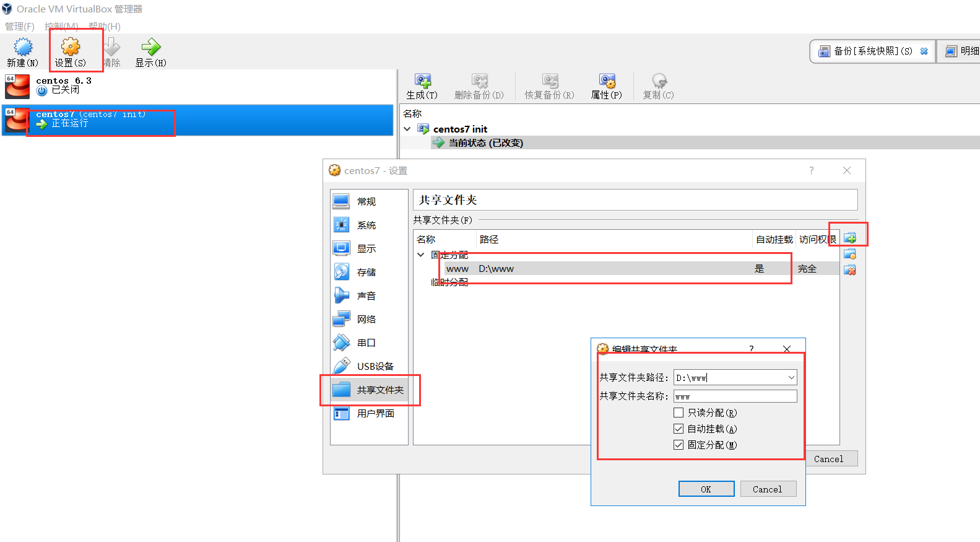Click the 自动挂载 column header

tap(774, 239)
